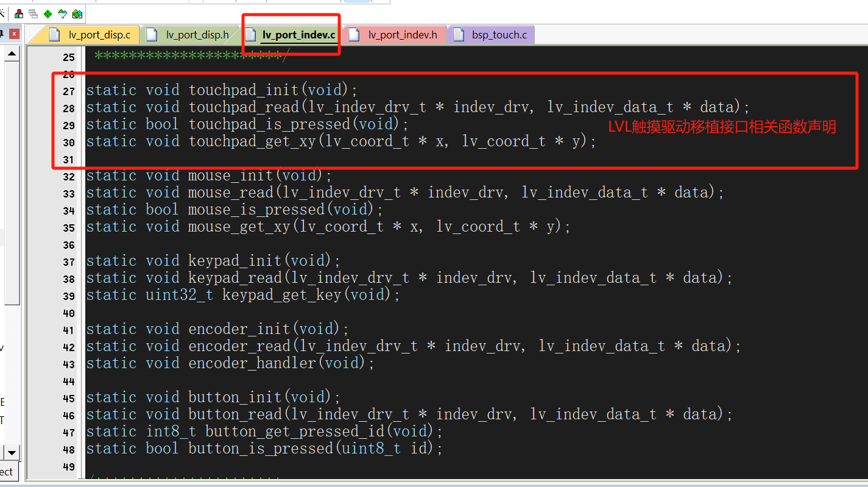Image resolution: width=868 pixels, height=487 pixels.
Task: Close the project panel with the red X
Action: pos(15,34)
